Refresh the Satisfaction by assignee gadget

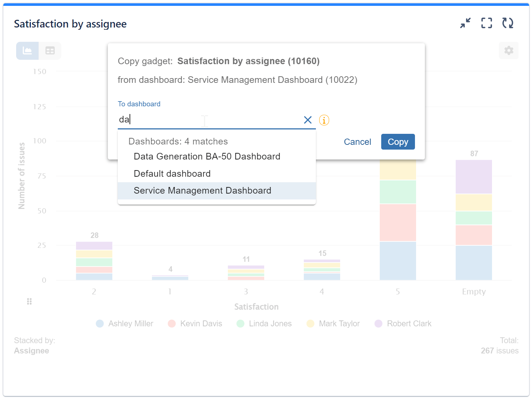pos(508,23)
